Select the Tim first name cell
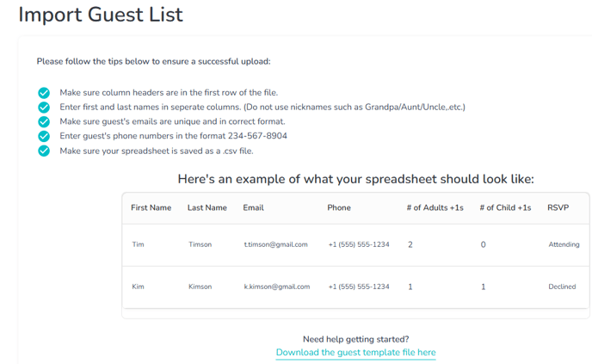592x364 pixels. pyautogui.click(x=139, y=244)
